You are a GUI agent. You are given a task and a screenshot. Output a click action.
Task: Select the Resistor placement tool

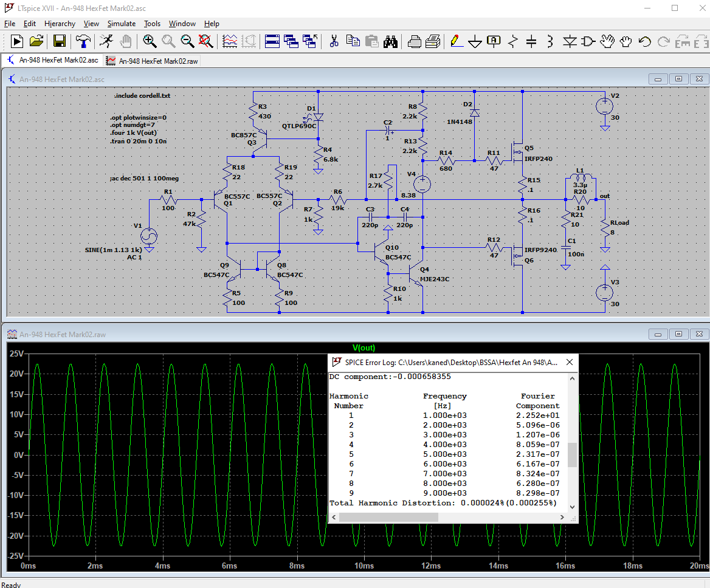pos(513,41)
